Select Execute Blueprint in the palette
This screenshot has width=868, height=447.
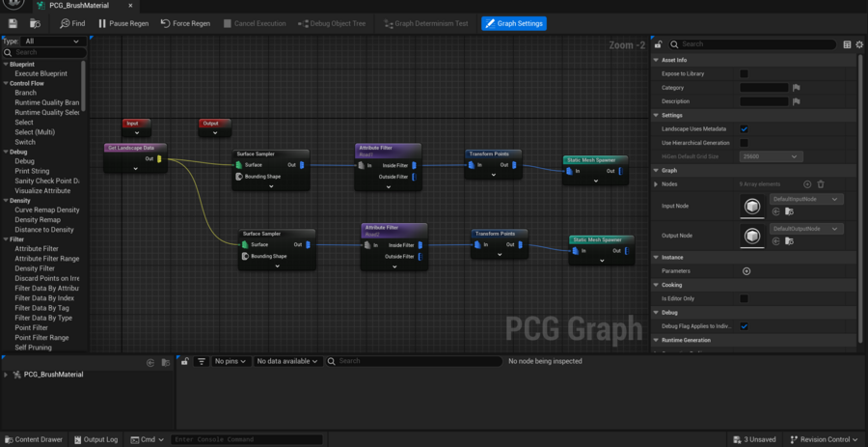pyautogui.click(x=41, y=73)
